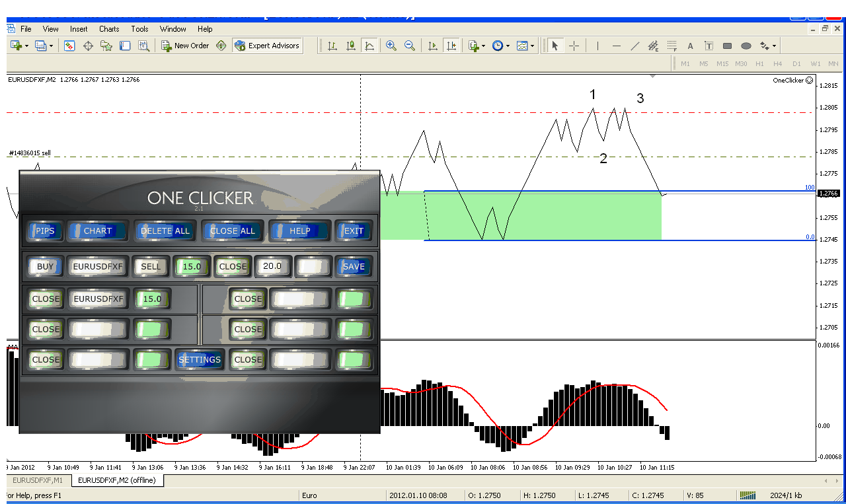Click the PIPS button

click(46, 231)
